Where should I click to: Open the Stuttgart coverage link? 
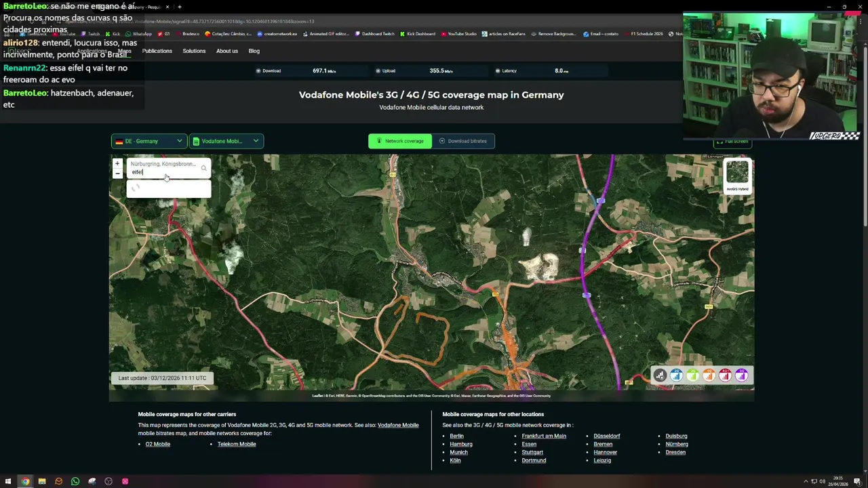coord(532,452)
